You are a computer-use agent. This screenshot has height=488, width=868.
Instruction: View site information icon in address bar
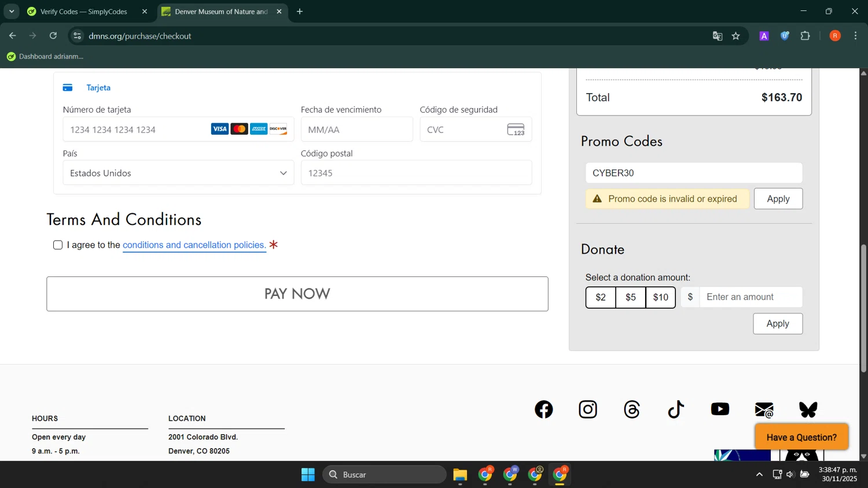point(77,36)
